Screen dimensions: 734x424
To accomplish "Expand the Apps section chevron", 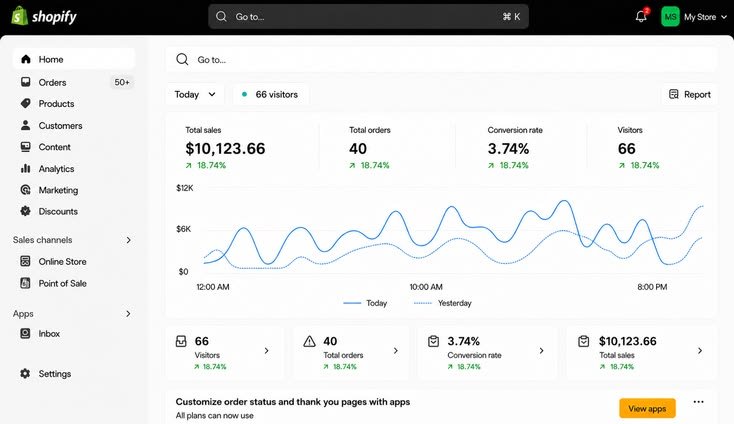I will tap(128, 314).
